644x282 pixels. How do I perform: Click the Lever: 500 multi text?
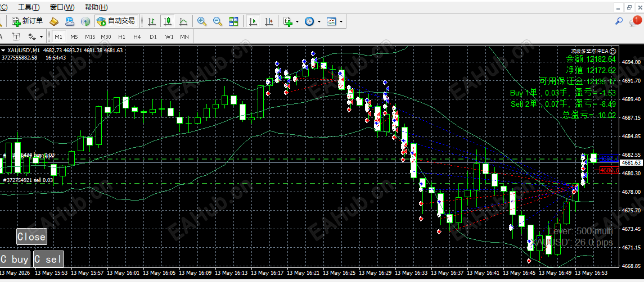[x=580, y=231]
